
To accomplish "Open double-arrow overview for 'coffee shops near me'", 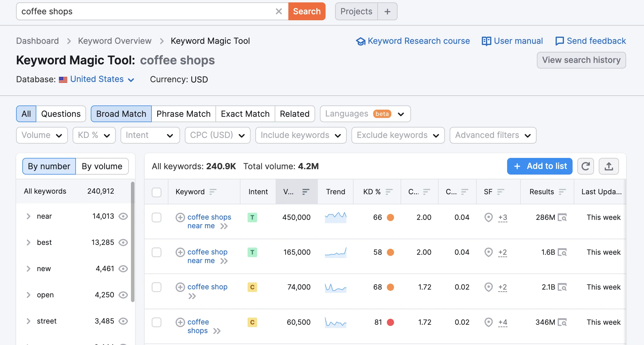I will [224, 226].
